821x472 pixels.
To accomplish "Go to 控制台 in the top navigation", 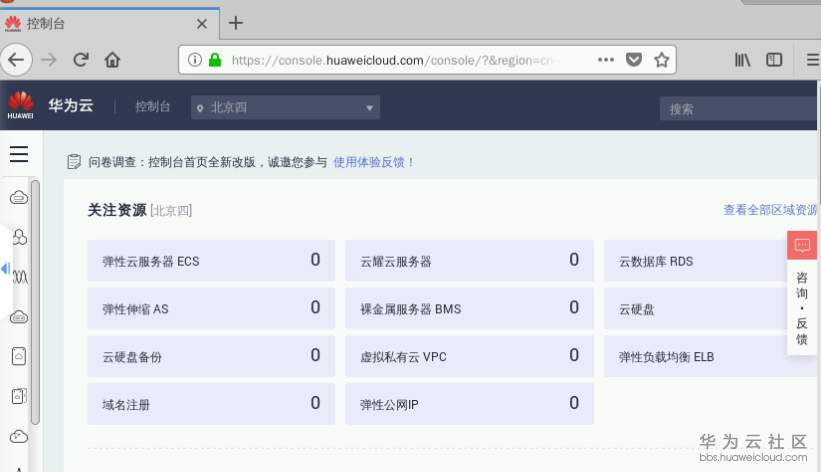I will (152, 106).
